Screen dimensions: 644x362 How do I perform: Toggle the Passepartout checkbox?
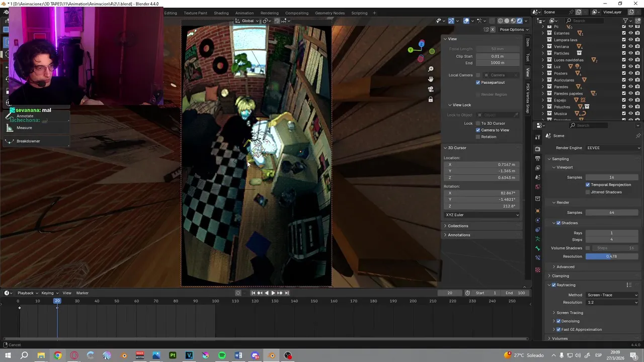[x=478, y=82]
